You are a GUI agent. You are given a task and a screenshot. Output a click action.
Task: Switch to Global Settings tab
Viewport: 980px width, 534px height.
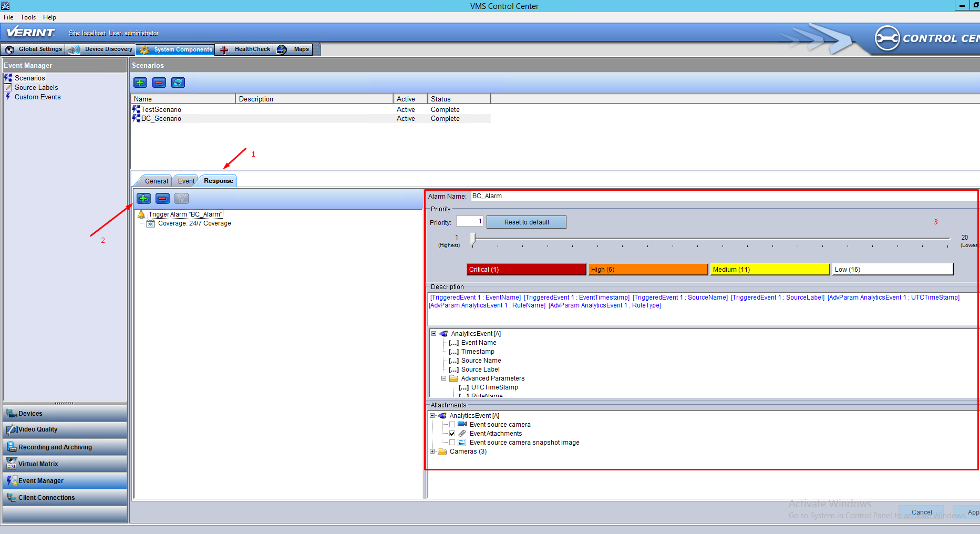(x=33, y=49)
